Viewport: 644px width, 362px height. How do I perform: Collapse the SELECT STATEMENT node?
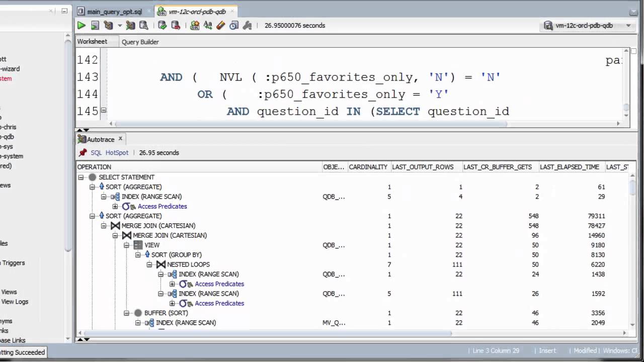[x=80, y=177]
